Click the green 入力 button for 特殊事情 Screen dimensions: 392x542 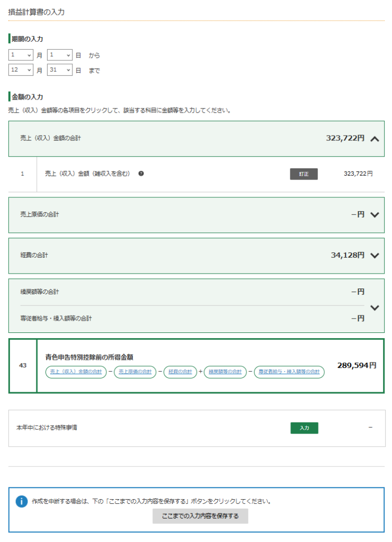pos(304,428)
